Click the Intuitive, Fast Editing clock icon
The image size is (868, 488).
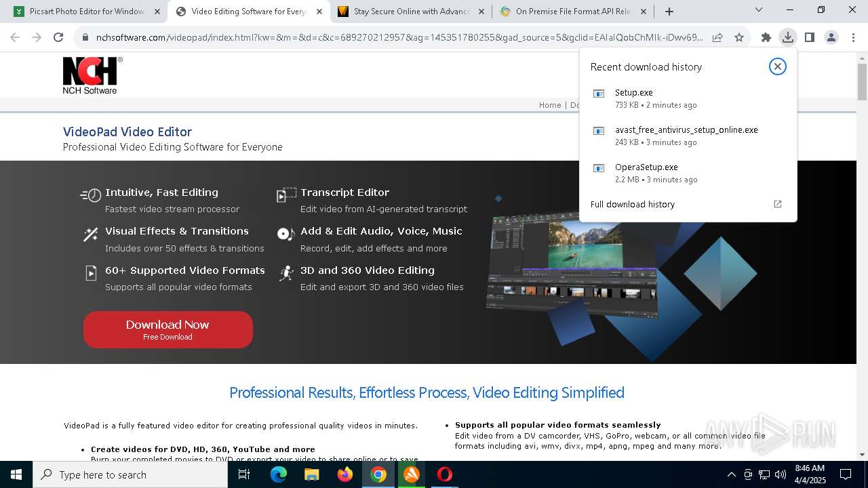click(x=91, y=195)
